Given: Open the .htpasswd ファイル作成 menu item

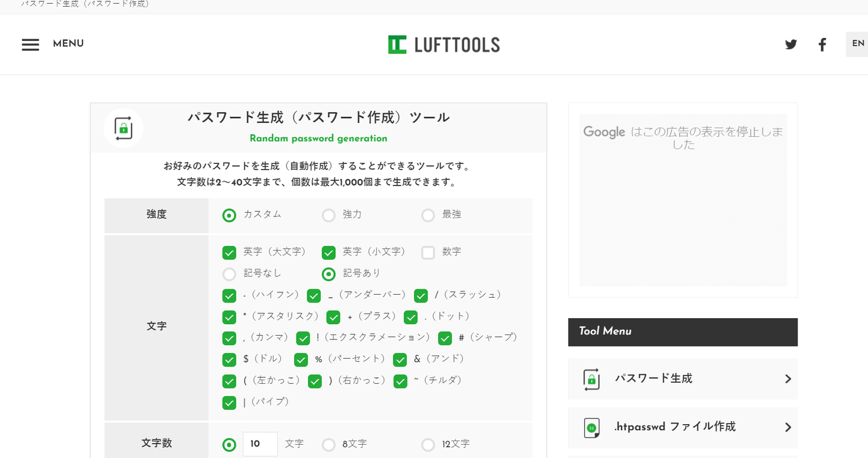Looking at the screenshot, I should [675, 427].
